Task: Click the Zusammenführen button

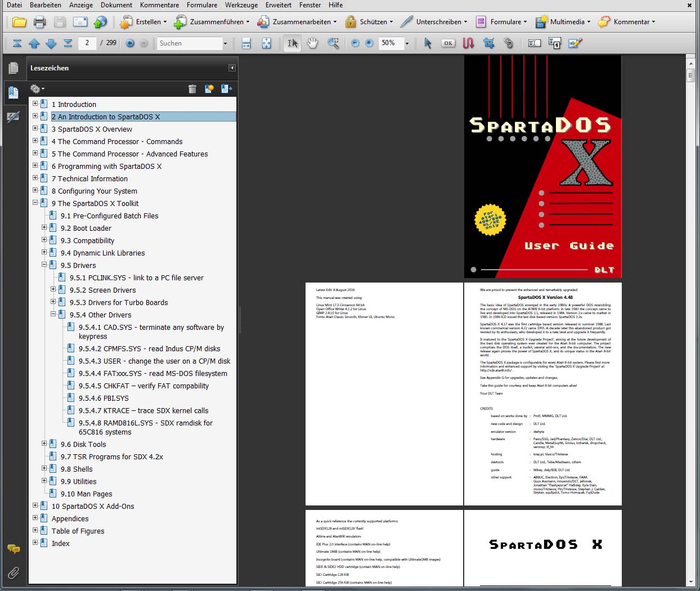Action: coord(212,22)
